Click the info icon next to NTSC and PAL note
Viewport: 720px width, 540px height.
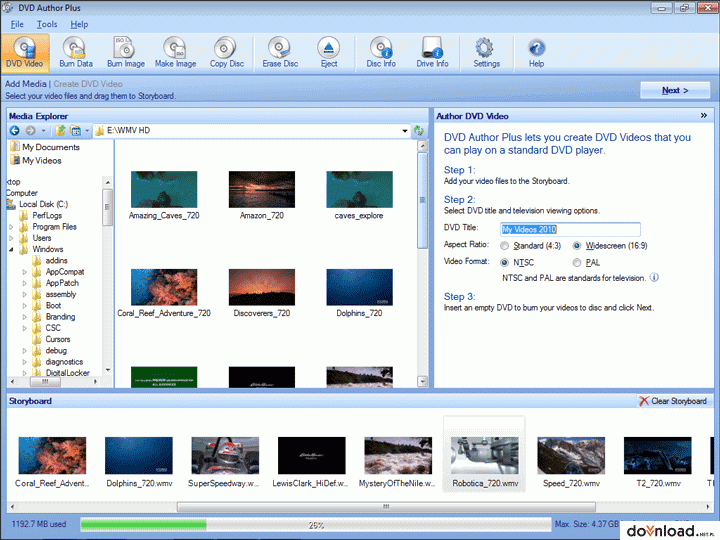pos(654,277)
